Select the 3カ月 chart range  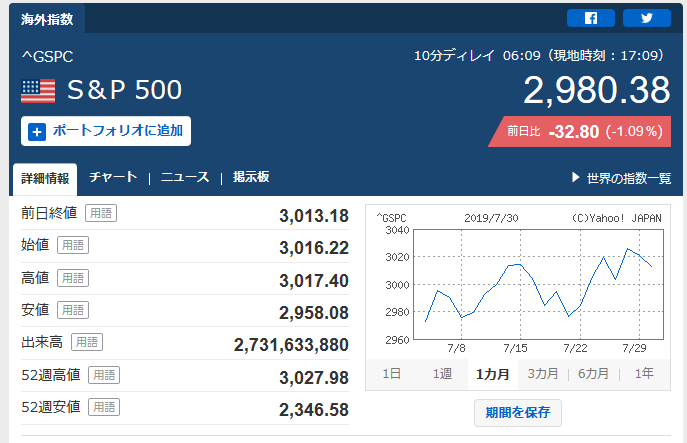pos(542,374)
